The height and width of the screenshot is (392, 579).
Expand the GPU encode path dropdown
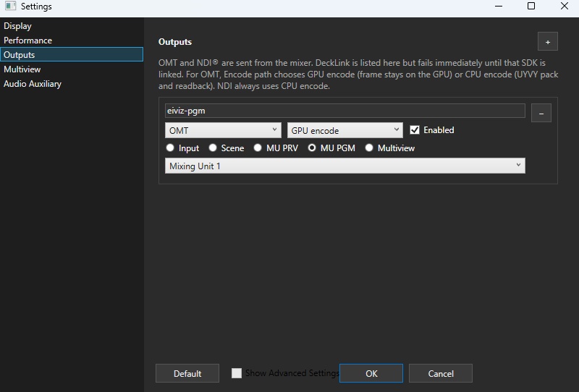345,130
